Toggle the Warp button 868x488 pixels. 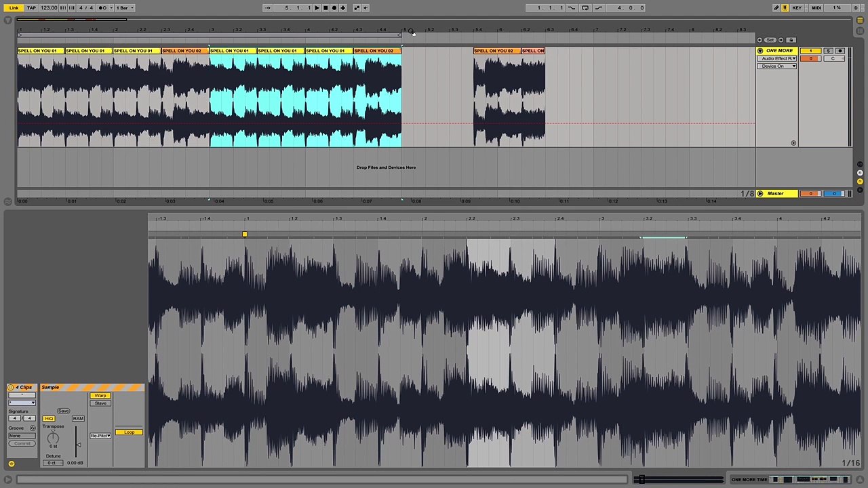[100, 396]
